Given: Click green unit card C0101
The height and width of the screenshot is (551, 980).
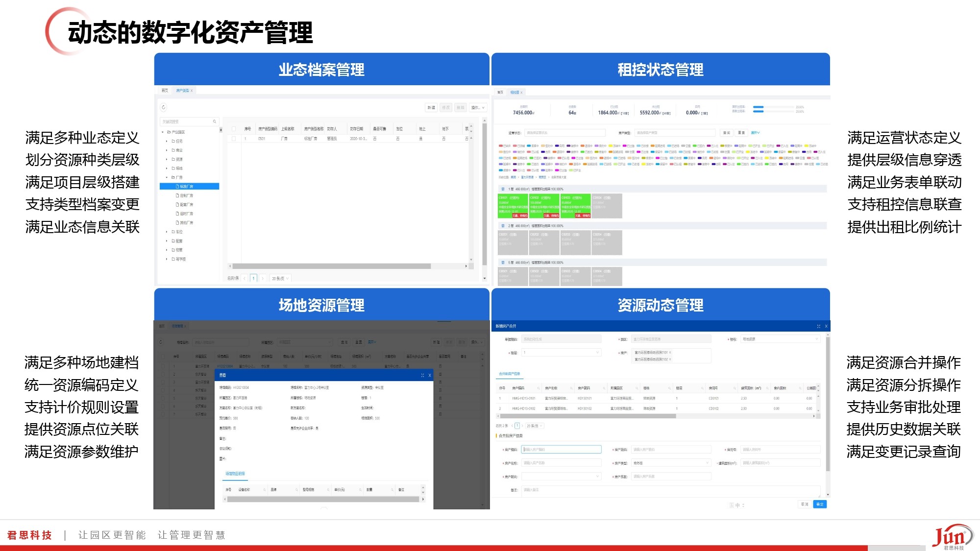Looking at the screenshot, I should (513, 206).
